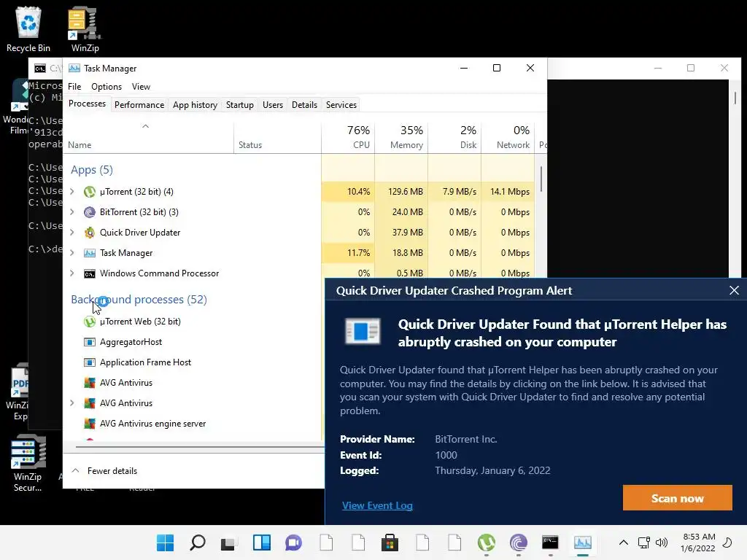Expand the Task Manager process row
The width and height of the screenshot is (747, 560).
(72, 253)
